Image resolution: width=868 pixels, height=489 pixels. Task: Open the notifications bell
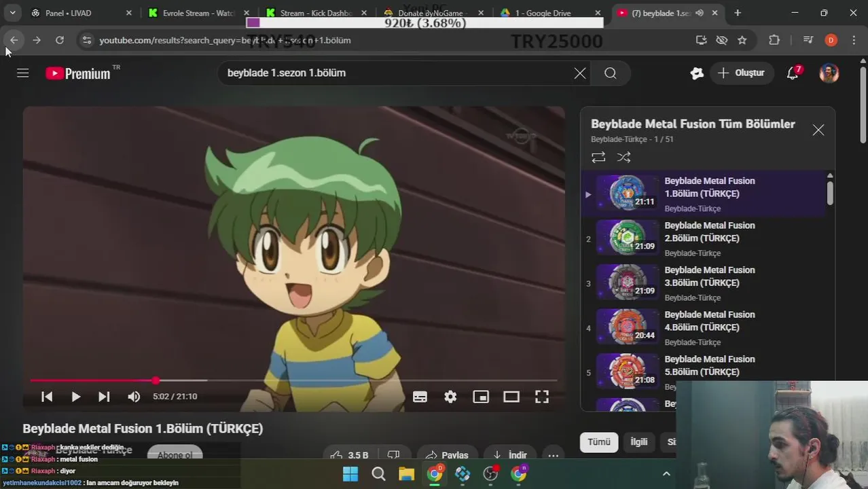(793, 73)
